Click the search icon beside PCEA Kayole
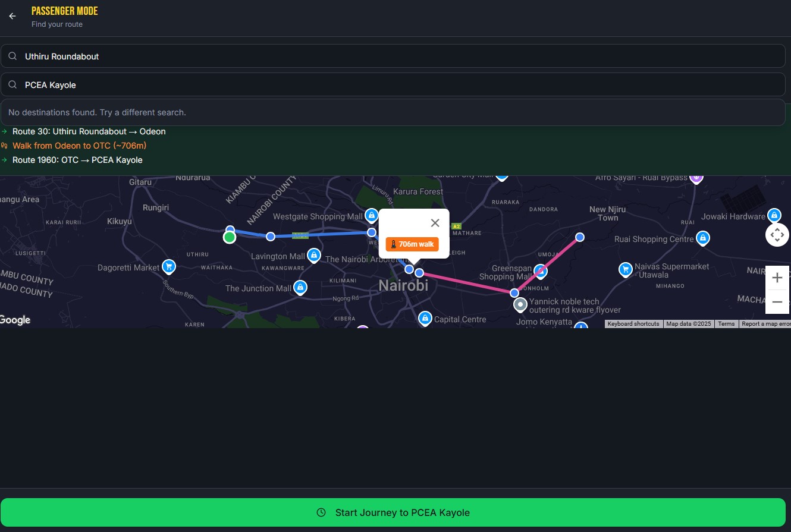Image resolution: width=791 pixels, height=532 pixels. tap(12, 84)
